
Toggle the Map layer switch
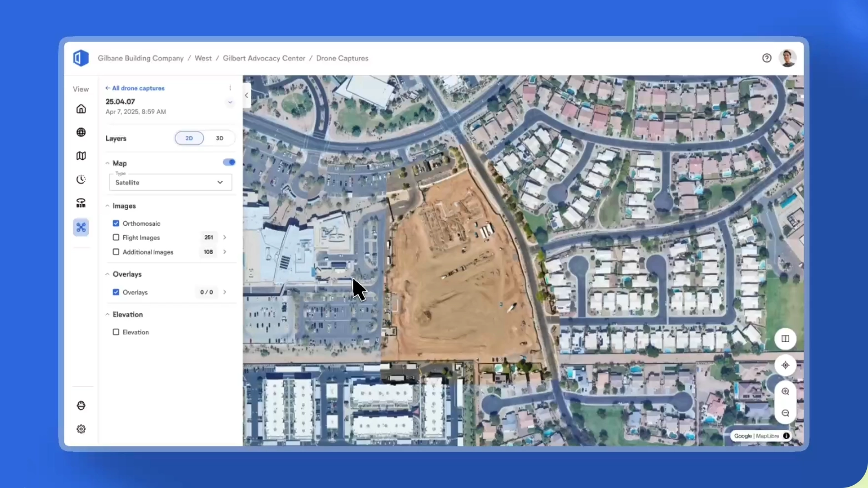[229, 162]
